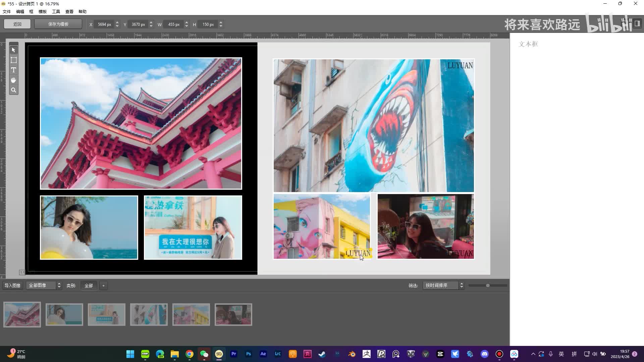644x362 pixels.
Task: Select the arrow selection tool
Action: (13, 50)
